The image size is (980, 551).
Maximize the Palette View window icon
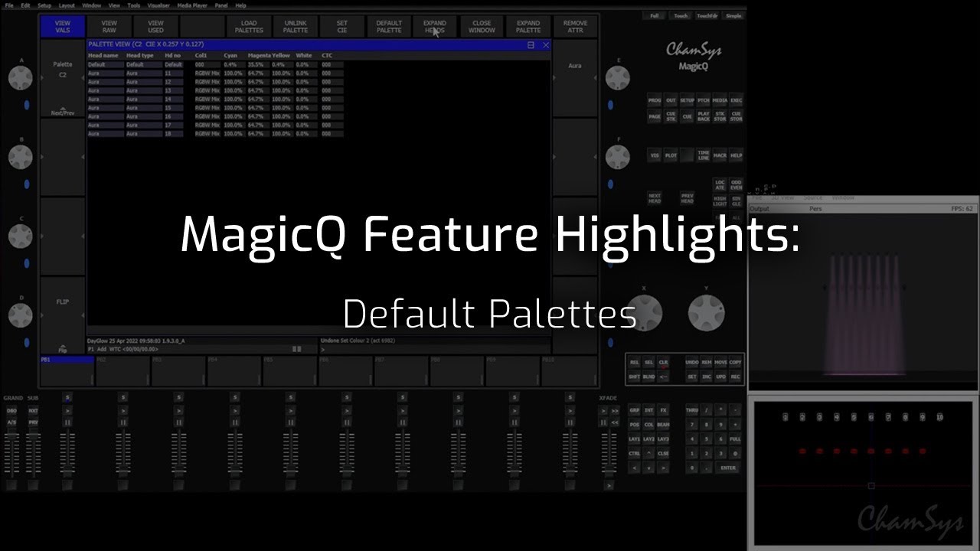531,45
